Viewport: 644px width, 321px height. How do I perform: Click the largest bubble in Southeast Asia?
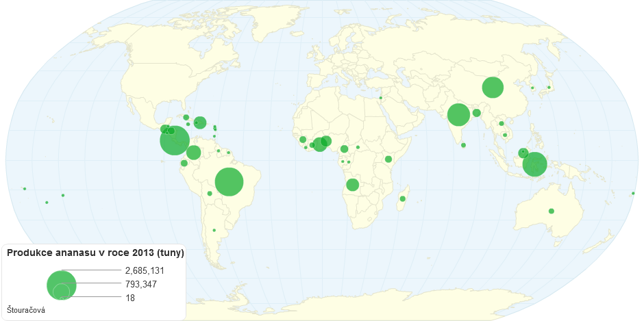tap(534, 164)
